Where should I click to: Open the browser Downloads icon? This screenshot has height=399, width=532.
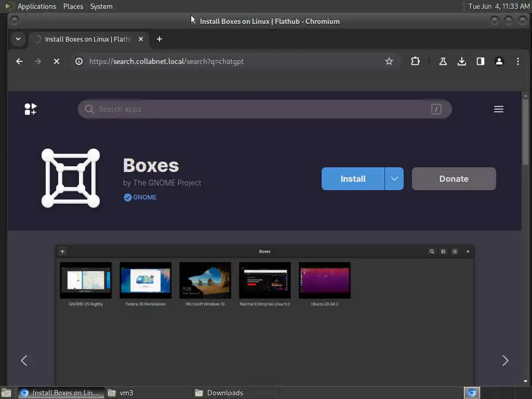click(x=461, y=61)
